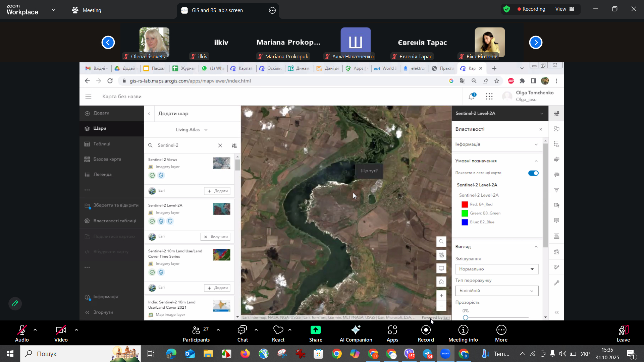Open the Zoom annotation pencil tool
Image resolution: width=644 pixels, height=362 pixels.
(x=15, y=304)
